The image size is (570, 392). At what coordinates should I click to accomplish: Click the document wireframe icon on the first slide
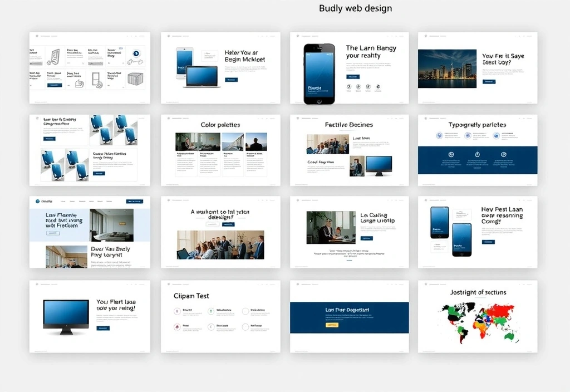55,56
